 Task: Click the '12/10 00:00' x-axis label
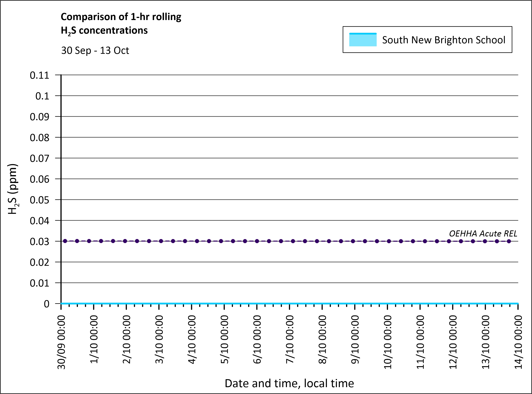point(453,342)
